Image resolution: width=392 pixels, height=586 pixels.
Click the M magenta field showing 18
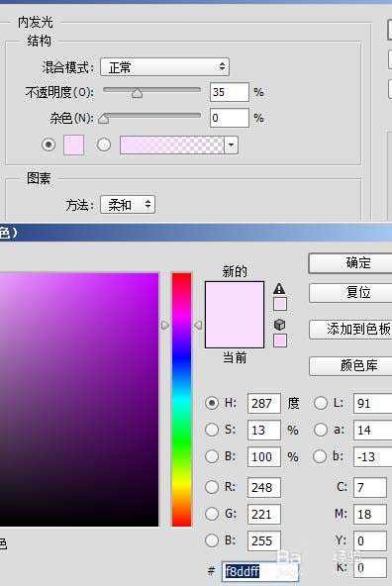370,515
